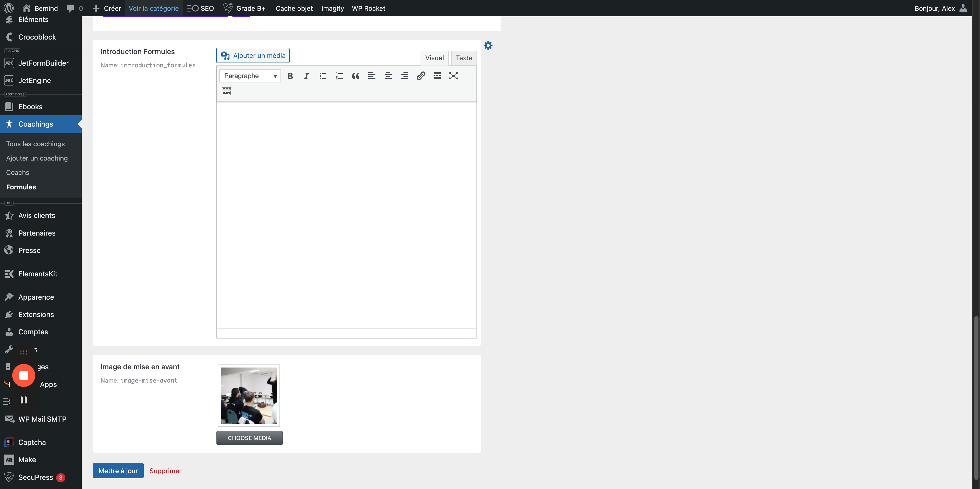Insert a bulleted list

point(323,76)
